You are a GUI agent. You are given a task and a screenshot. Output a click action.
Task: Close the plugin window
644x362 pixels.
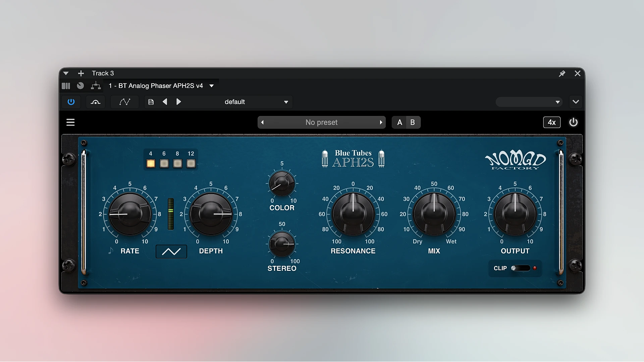[x=578, y=73]
